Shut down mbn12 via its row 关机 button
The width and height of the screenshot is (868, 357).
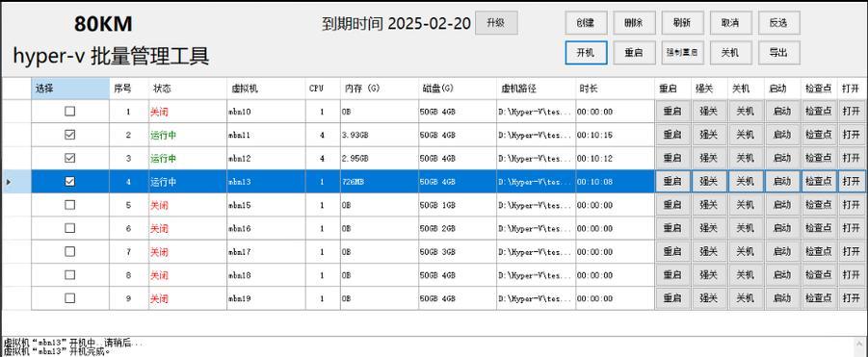[x=746, y=158]
